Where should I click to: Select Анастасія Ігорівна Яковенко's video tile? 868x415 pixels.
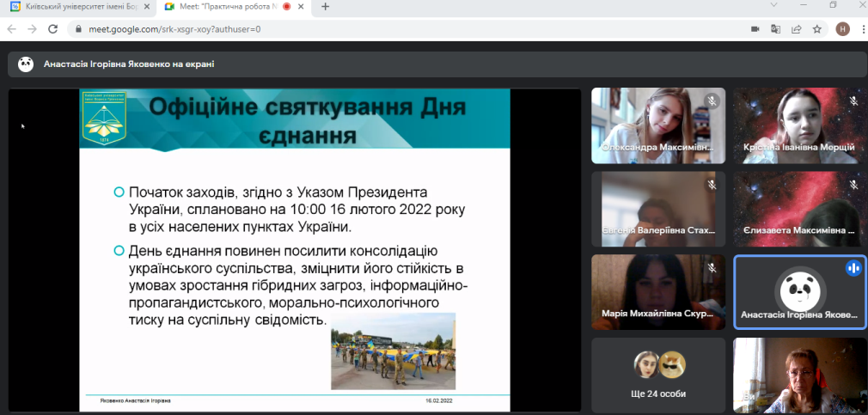point(799,291)
